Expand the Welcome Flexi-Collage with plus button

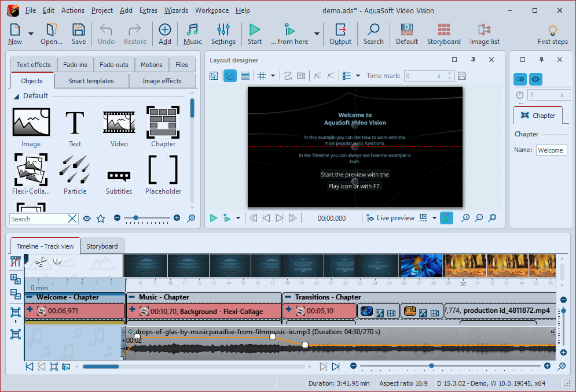tap(30, 309)
